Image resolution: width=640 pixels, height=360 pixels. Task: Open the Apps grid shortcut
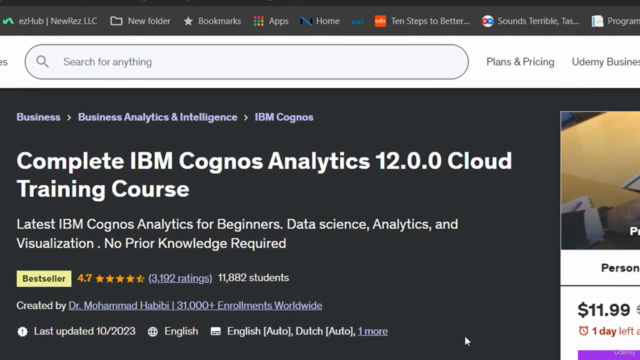point(271,21)
